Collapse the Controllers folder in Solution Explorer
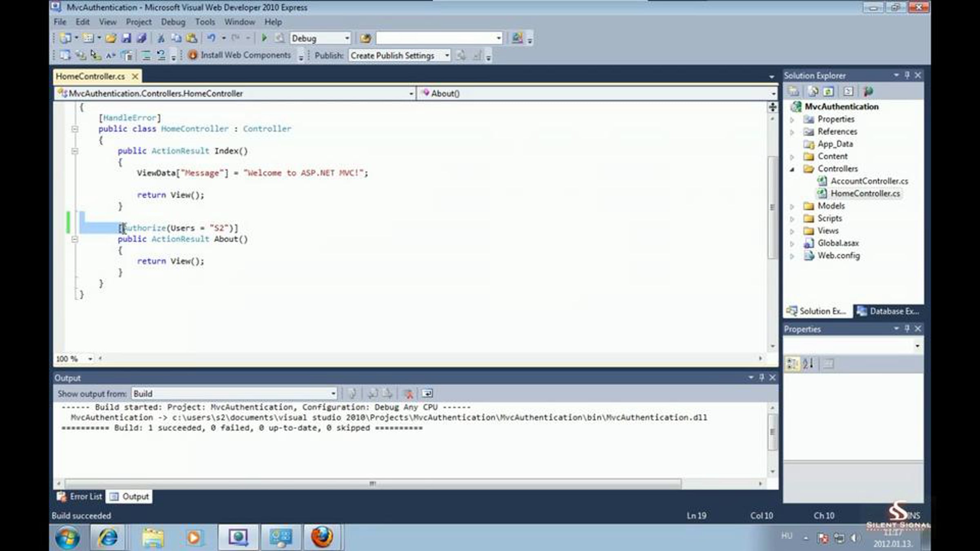980x551 pixels. click(x=792, y=169)
